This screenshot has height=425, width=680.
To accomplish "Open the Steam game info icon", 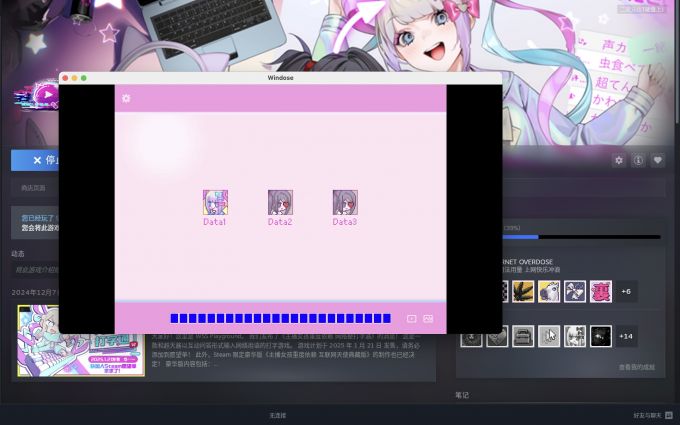I will pyautogui.click(x=638, y=160).
